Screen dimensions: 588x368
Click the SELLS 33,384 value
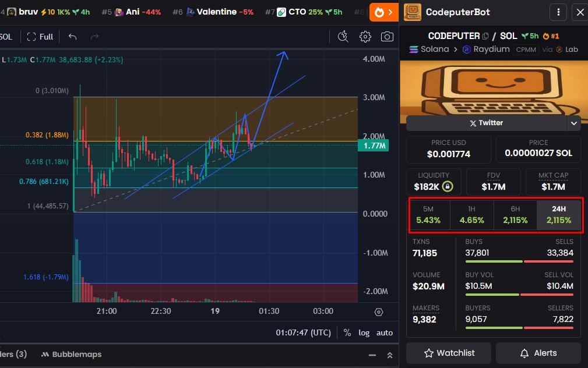560,253
